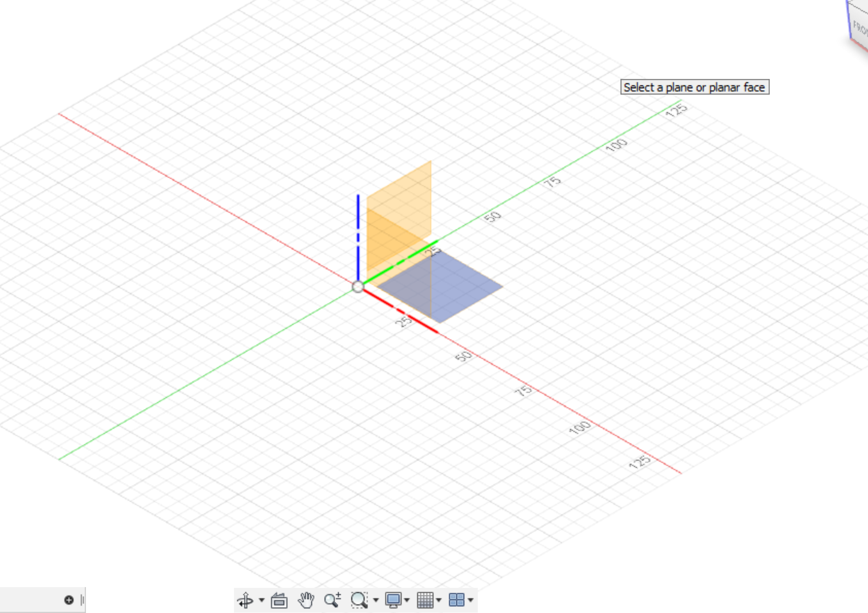Click the comments panel divider handle
Image resolution: width=868 pixels, height=613 pixels.
pyautogui.click(x=82, y=600)
